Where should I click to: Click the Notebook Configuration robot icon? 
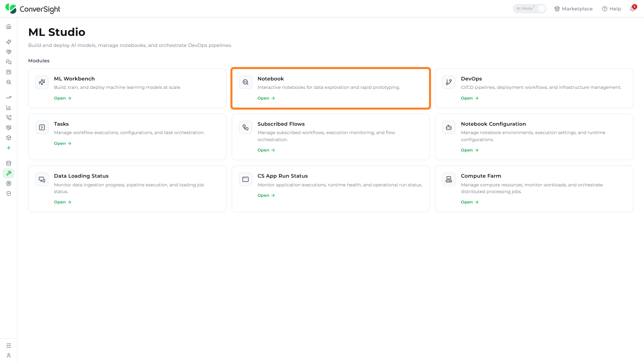click(449, 127)
